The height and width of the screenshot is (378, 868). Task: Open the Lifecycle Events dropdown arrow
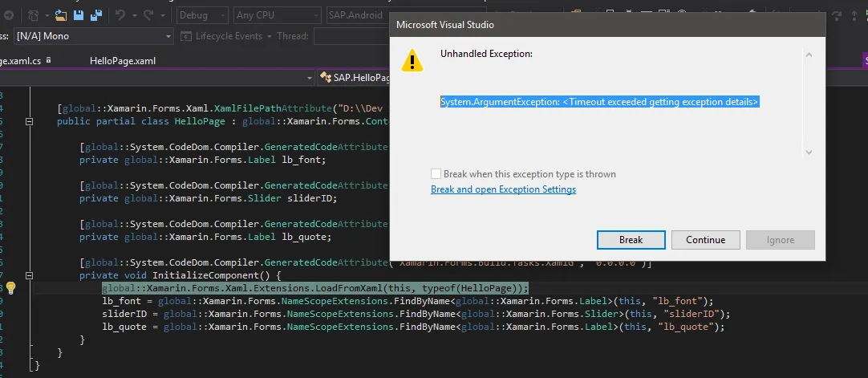tap(270, 37)
